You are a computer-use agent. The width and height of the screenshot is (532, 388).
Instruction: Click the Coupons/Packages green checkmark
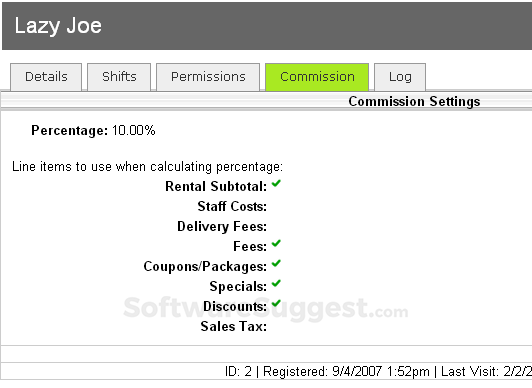point(276,263)
